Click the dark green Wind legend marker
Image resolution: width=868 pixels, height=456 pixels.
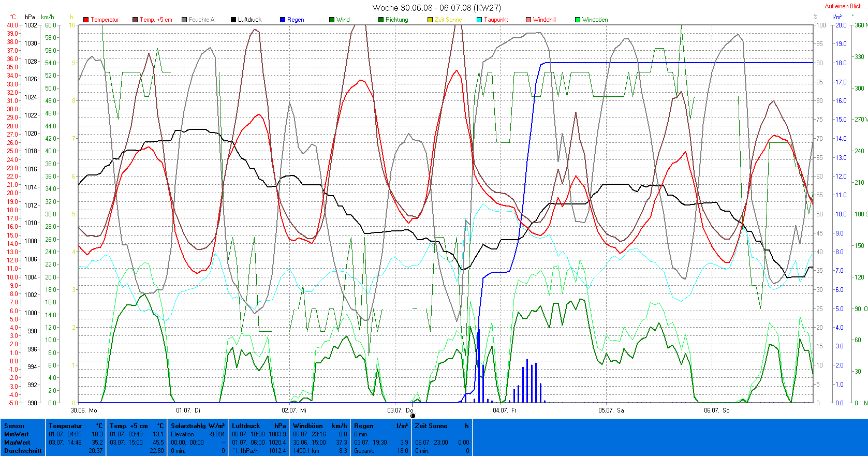point(332,20)
